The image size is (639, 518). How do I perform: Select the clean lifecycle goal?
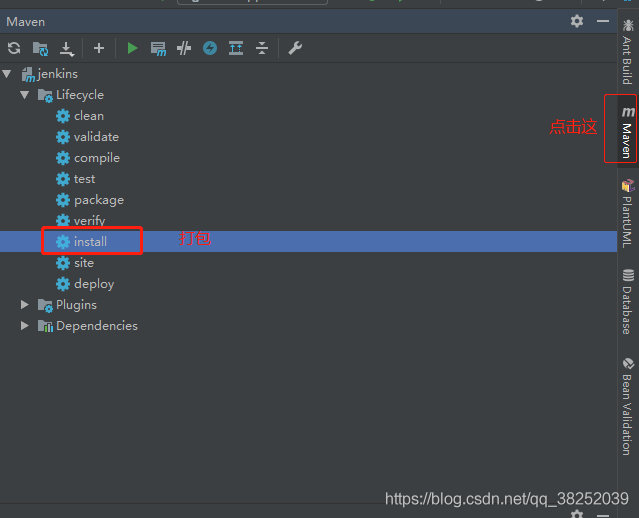tap(308, 116)
